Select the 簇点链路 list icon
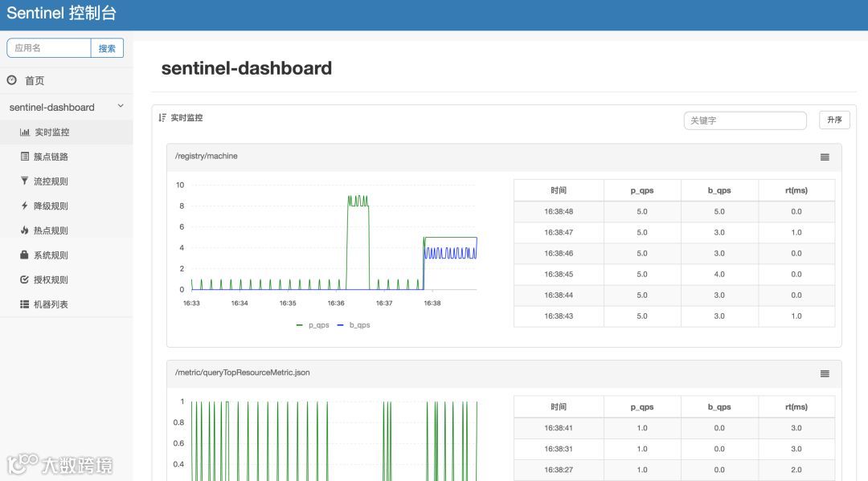 (25, 157)
